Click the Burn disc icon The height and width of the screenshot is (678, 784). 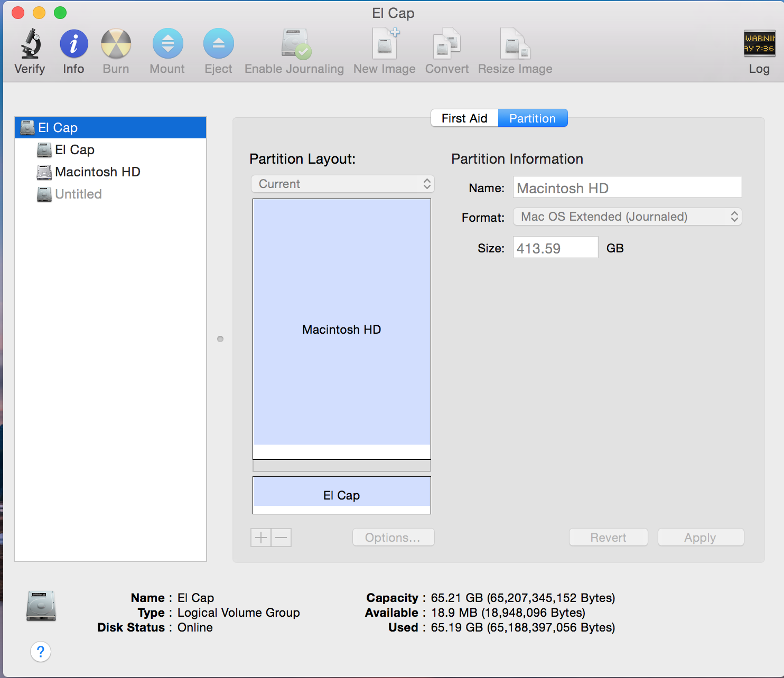(x=116, y=43)
